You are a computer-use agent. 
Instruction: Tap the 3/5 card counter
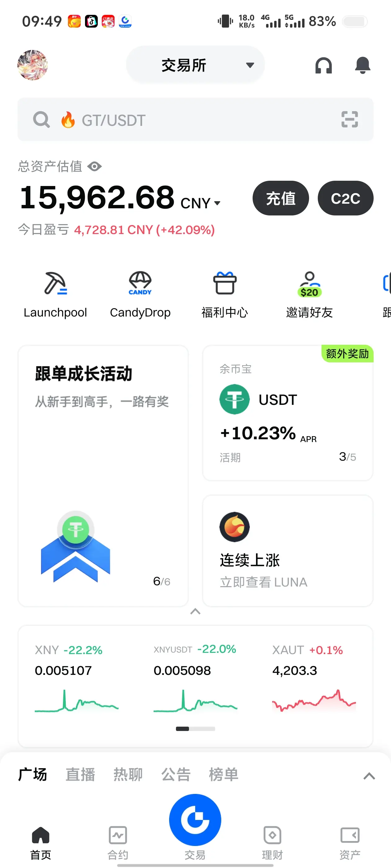tap(348, 457)
